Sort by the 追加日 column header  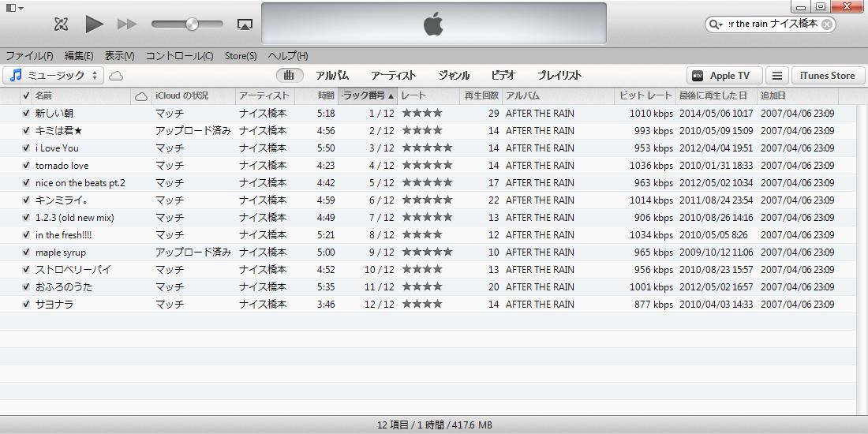click(798, 95)
